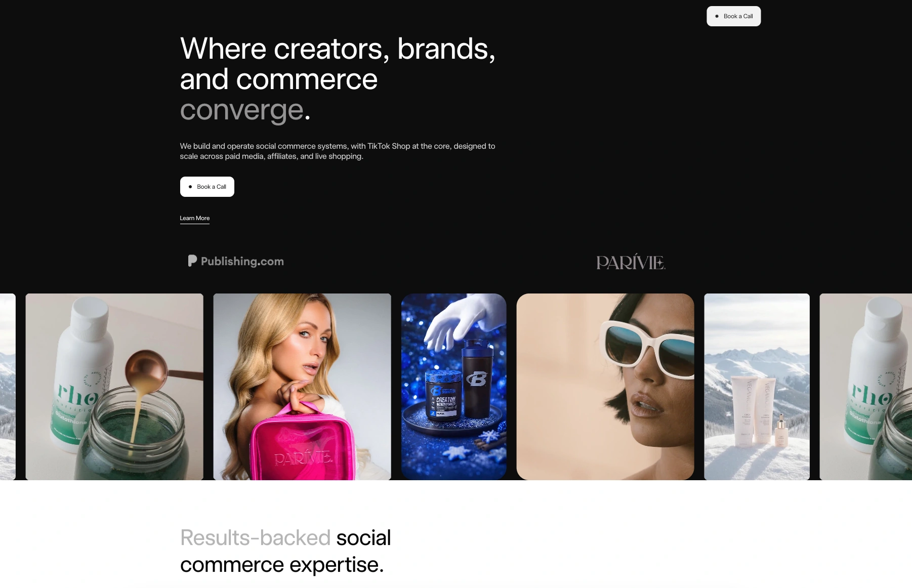Click the Publishing.com logo

click(236, 261)
